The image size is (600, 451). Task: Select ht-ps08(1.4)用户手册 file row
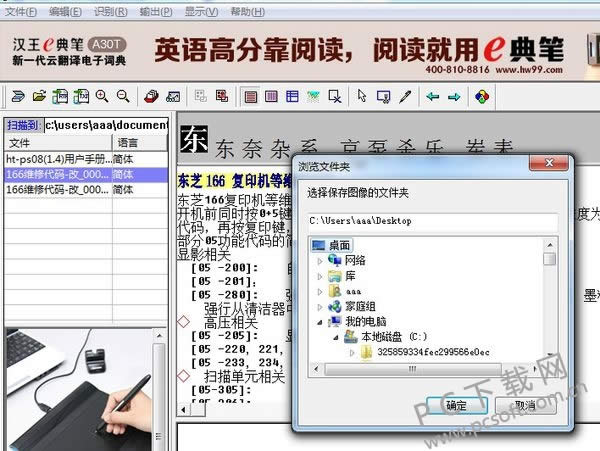pos(86,159)
